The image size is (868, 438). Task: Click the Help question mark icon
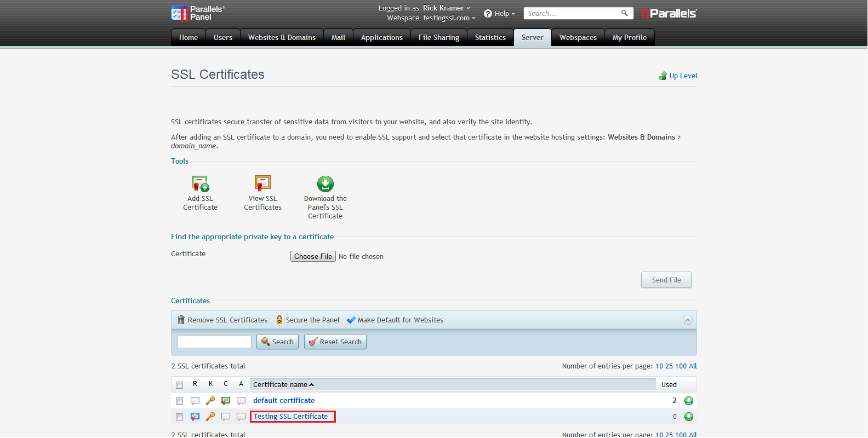[488, 13]
